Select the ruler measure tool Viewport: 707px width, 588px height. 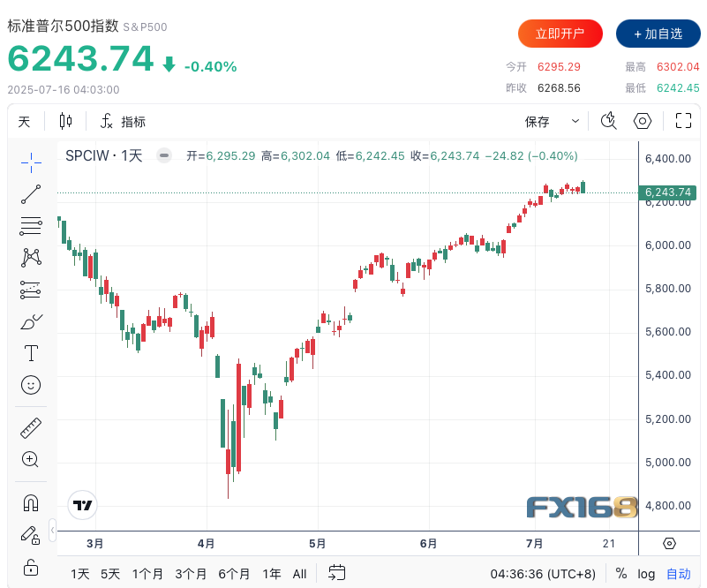click(31, 427)
